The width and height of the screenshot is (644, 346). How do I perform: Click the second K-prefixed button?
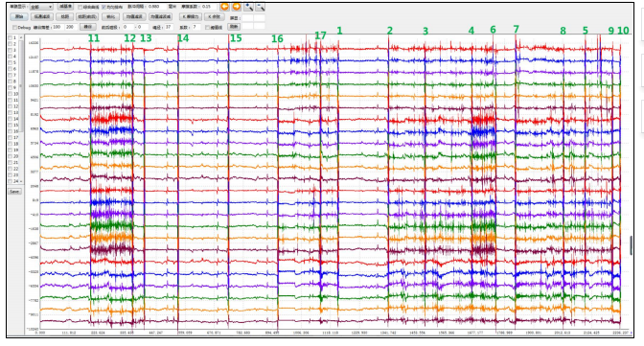(x=215, y=16)
